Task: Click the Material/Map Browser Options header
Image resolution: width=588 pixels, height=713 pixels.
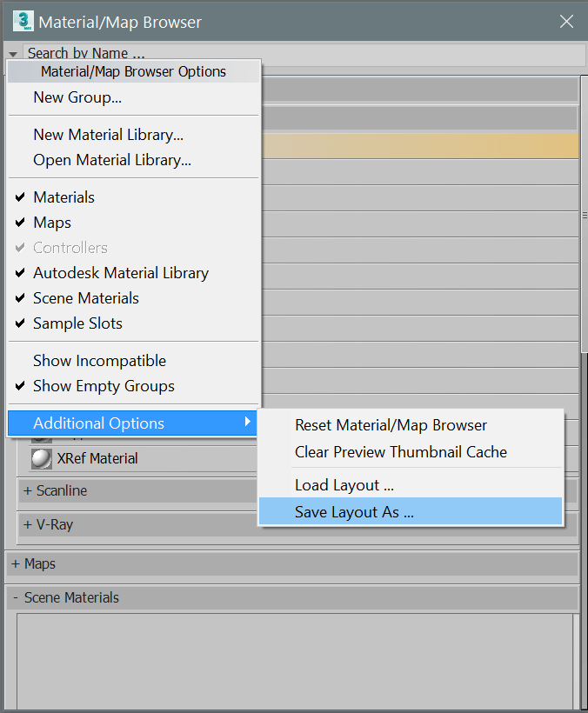Action: (x=134, y=72)
